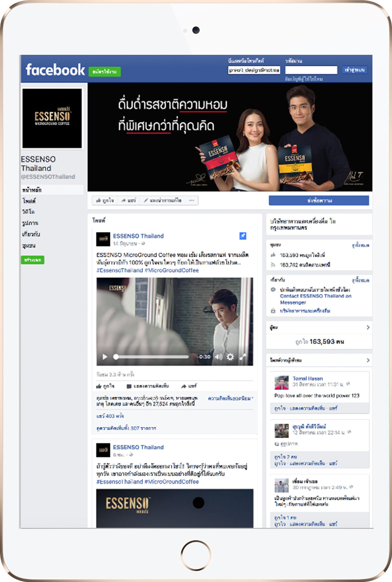The image size is (392, 582).
Task: Play the video with the play button
Action: [x=105, y=357]
